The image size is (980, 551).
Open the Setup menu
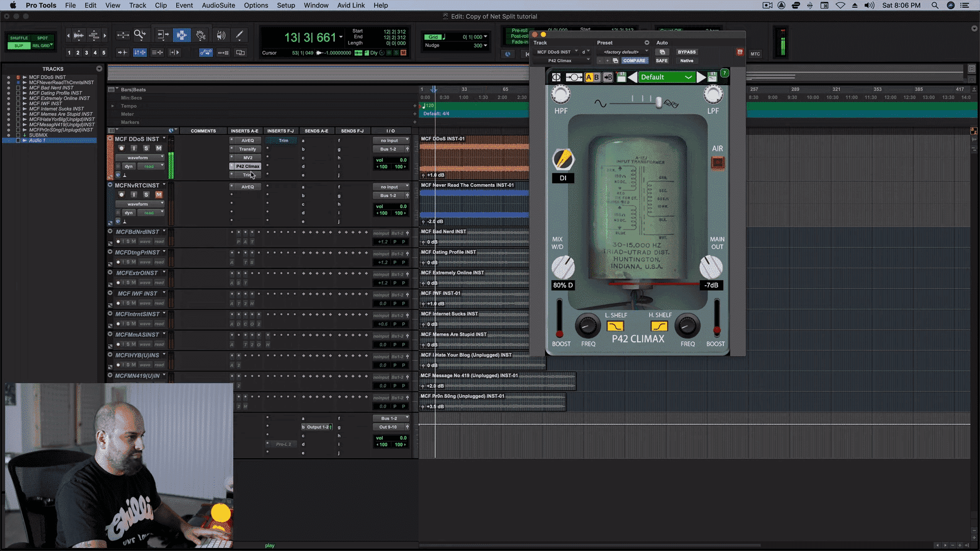point(286,5)
